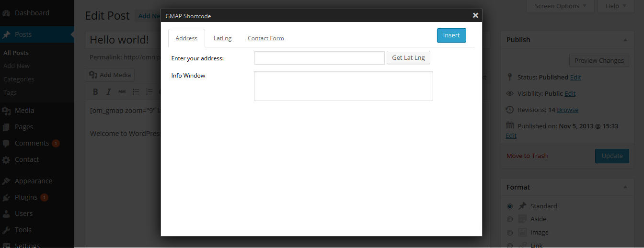Click the Plugins plug icon
The height and width of the screenshot is (248, 644).
[x=7, y=198]
